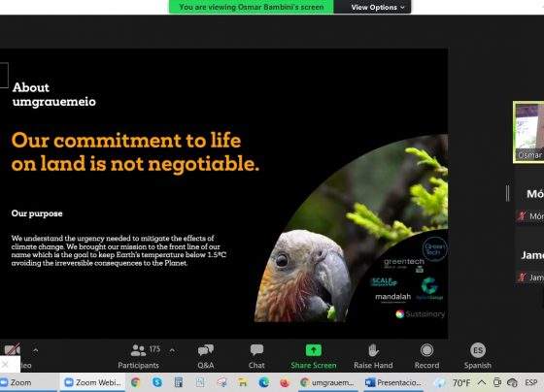544x392 pixels.
Task: Open Firefox from the taskbar
Action: pos(285,382)
